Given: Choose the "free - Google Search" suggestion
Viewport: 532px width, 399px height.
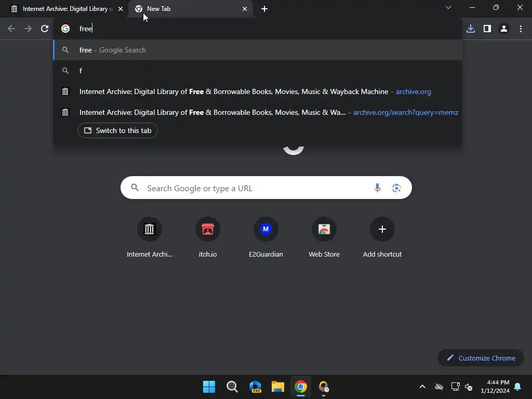Looking at the screenshot, I should click(x=258, y=50).
